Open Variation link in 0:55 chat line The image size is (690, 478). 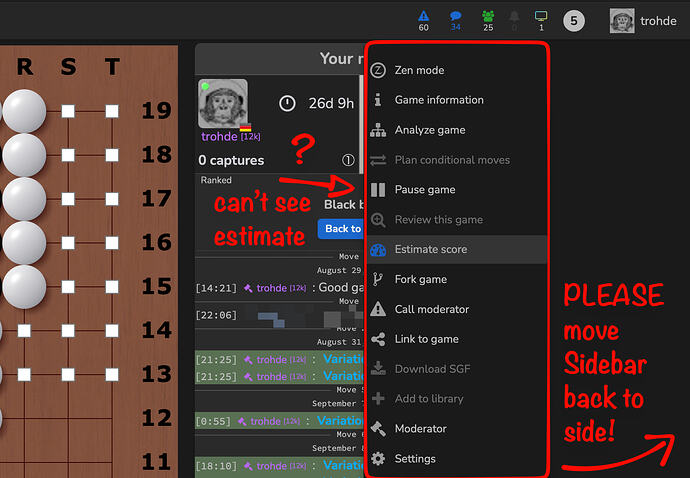tap(340, 420)
